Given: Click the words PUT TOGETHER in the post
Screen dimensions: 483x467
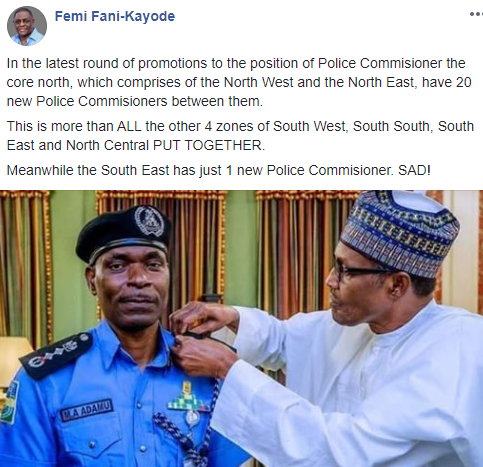Looking at the screenshot, I should click(x=209, y=145).
